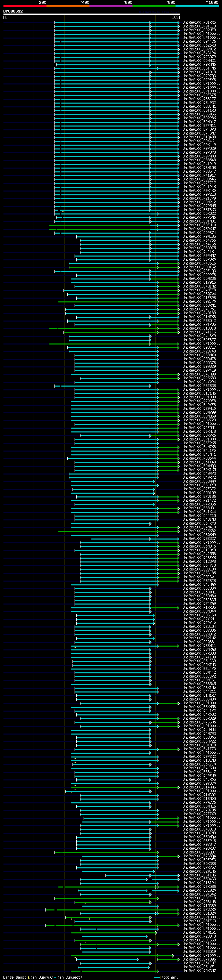Viewport: 222px width, 980px height.
Task: Select hit label UniRef100_C0PS74
Action: click(199, 233)
